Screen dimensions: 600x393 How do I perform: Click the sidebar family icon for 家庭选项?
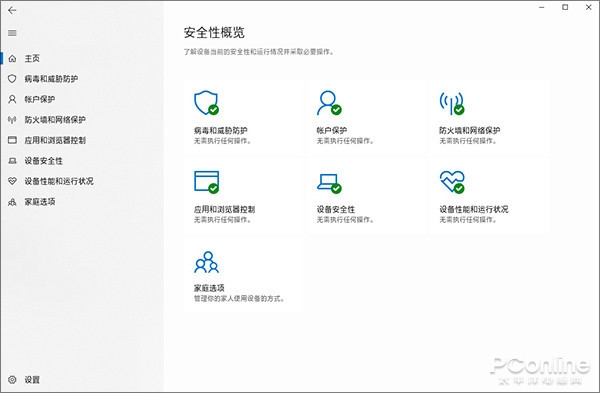pyautogui.click(x=12, y=202)
